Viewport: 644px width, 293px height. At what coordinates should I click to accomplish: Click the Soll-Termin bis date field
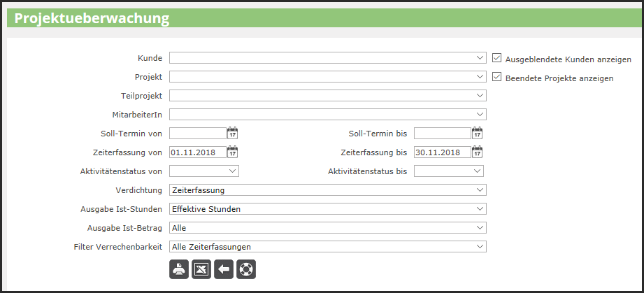442,133
